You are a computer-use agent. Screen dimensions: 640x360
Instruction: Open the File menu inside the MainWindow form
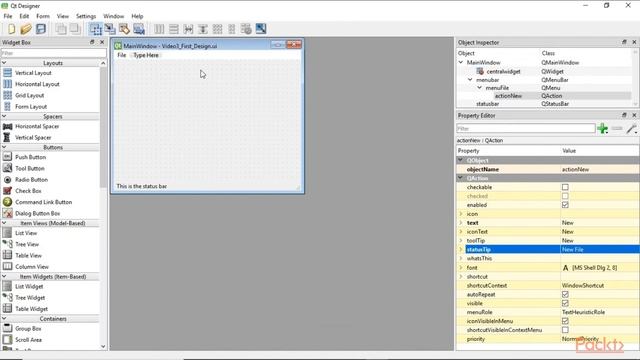click(122, 55)
